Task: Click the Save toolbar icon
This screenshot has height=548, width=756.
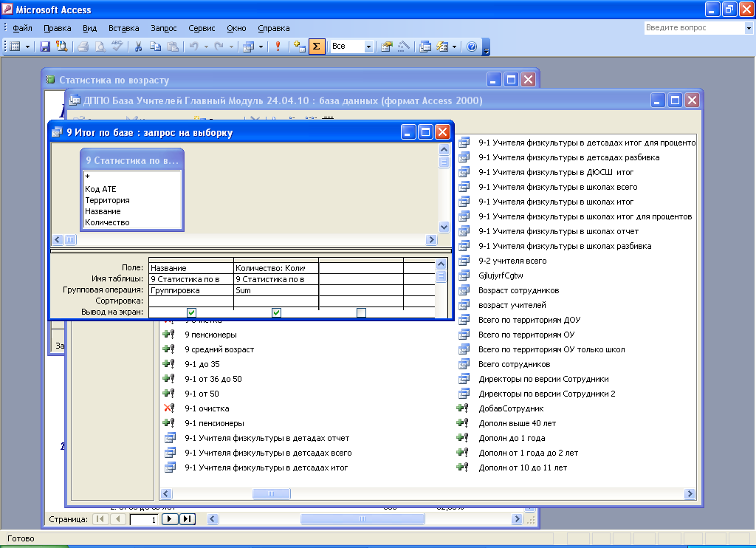Action: click(x=45, y=47)
